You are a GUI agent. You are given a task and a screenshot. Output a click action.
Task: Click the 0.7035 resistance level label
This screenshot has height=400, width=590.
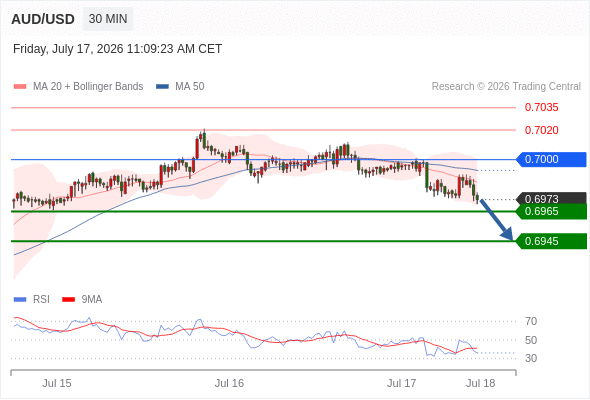pyautogui.click(x=541, y=108)
